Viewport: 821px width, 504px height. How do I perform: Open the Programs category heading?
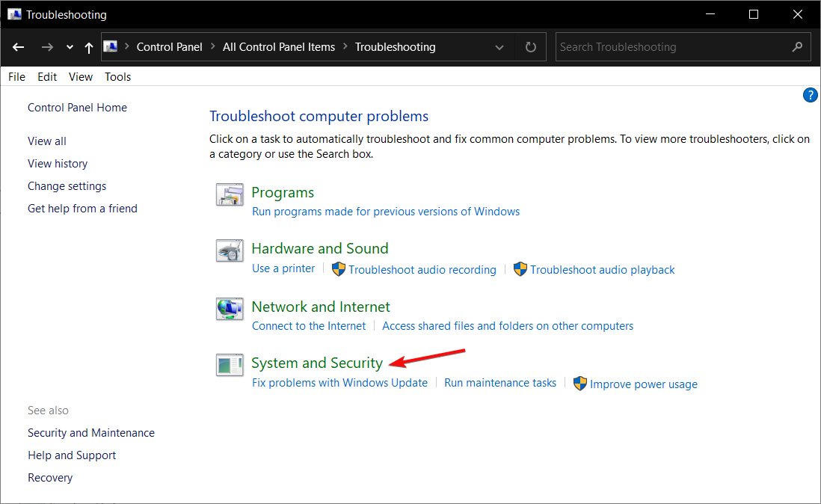tap(283, 193)
